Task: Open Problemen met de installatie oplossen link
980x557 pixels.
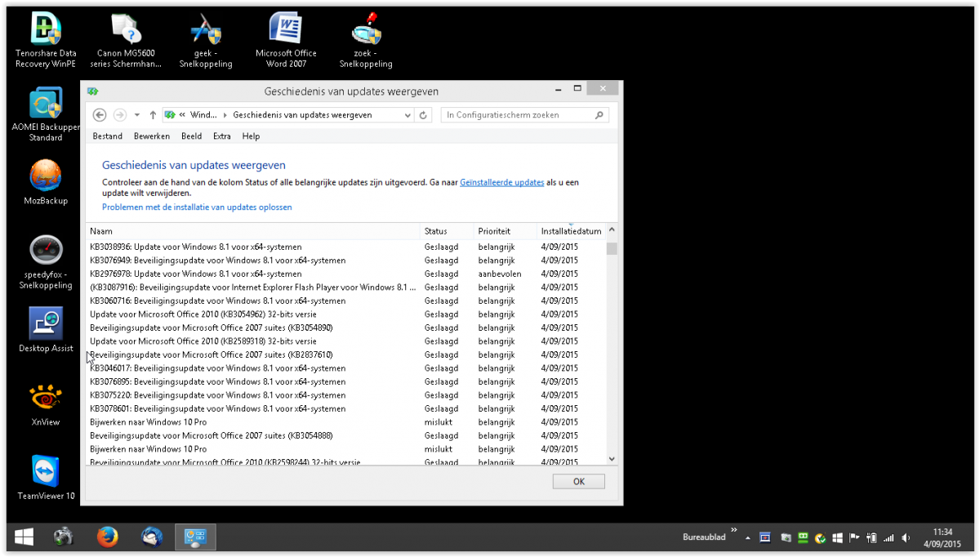Action: tap(197, 207)
